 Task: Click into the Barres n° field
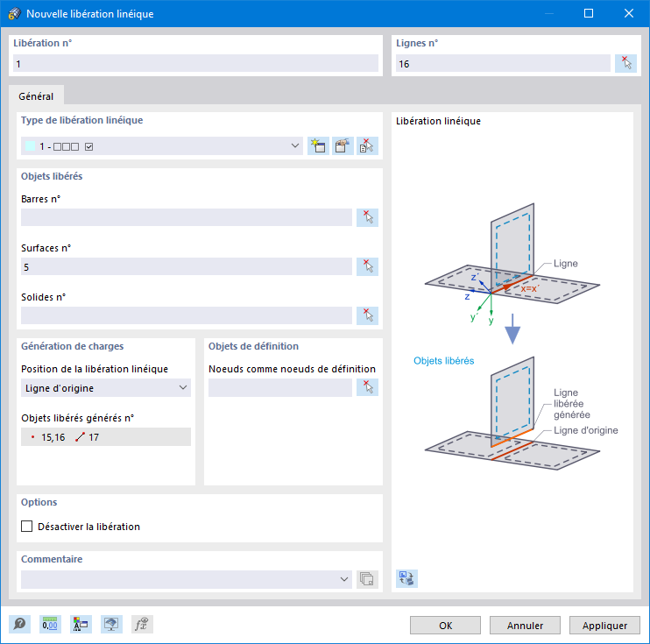pyautogui.click(x=187, y=217)
